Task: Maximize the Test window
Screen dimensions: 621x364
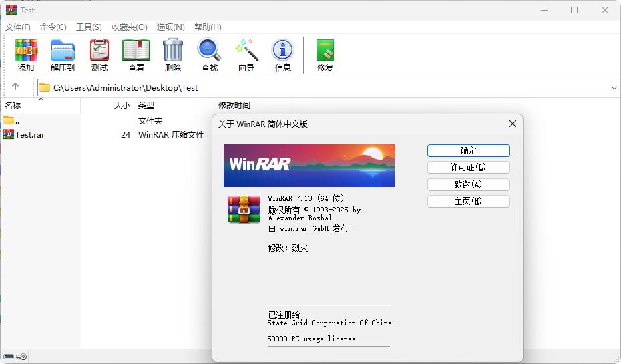Action: pos(574,10)
